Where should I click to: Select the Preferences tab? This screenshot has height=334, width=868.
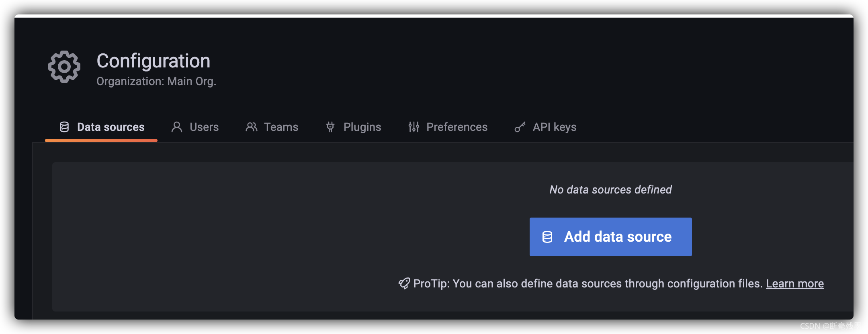[x=448, y=127]
